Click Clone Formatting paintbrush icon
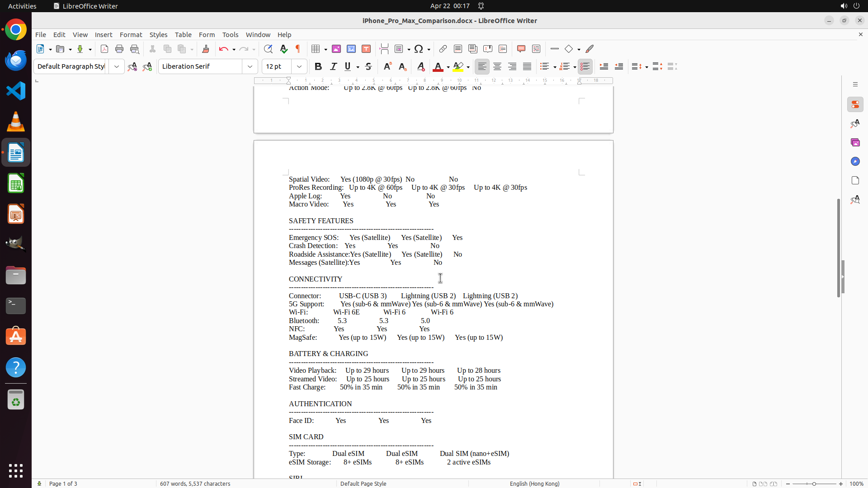 click(x=206, y=49)
